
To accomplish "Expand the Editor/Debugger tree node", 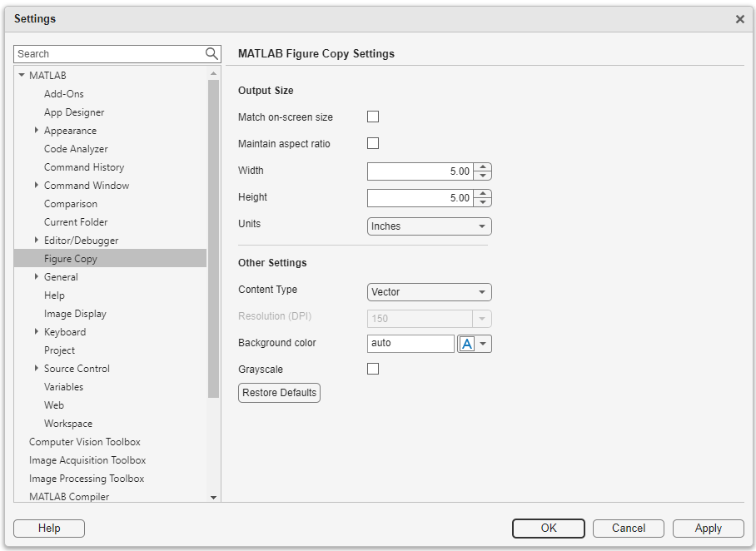I will [x=37, y=241].
